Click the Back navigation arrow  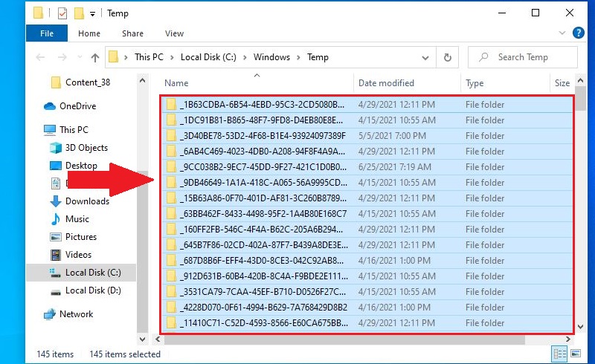coord(41,57)
